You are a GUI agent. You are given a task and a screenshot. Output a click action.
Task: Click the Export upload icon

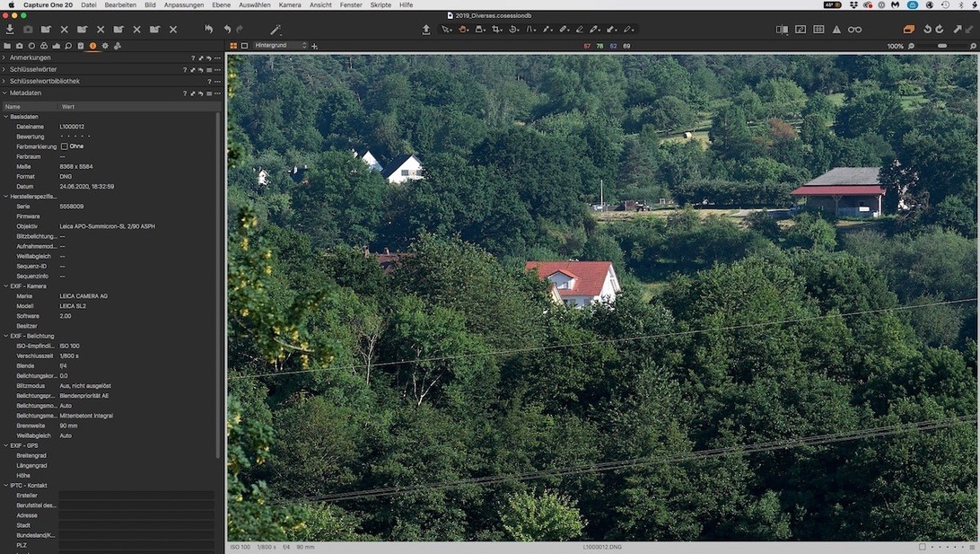[426, 30]
